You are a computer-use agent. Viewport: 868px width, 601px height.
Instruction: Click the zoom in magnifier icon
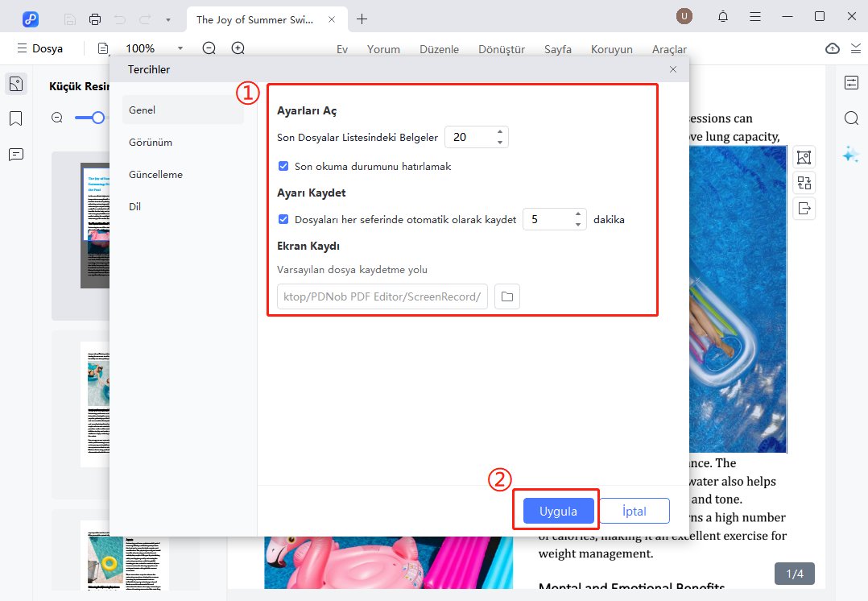(238, 48)
